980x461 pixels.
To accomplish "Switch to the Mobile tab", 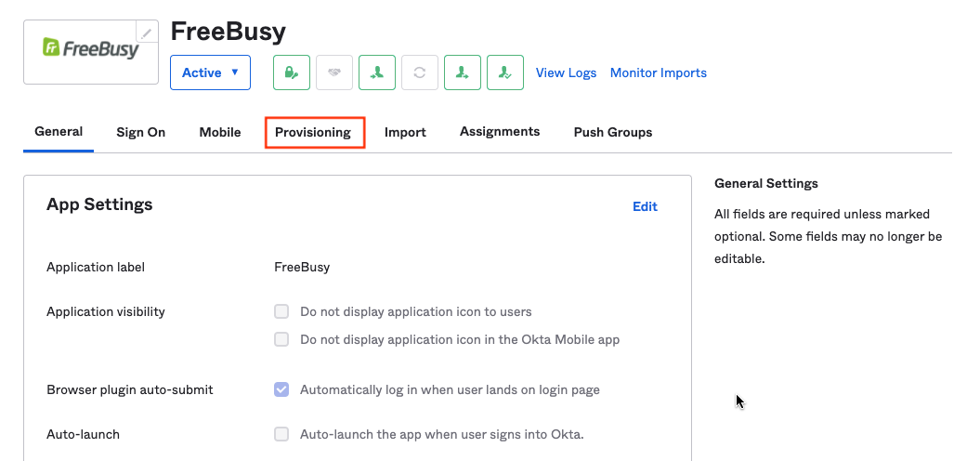I will tap(220, 132).
